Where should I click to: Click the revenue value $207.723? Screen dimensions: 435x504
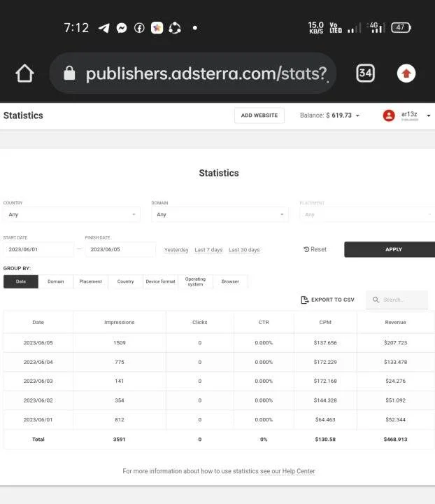click(396, 342)
